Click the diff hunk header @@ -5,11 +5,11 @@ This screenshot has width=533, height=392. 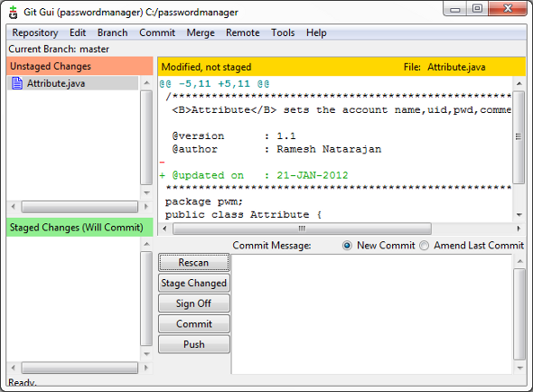click(214, 84)
